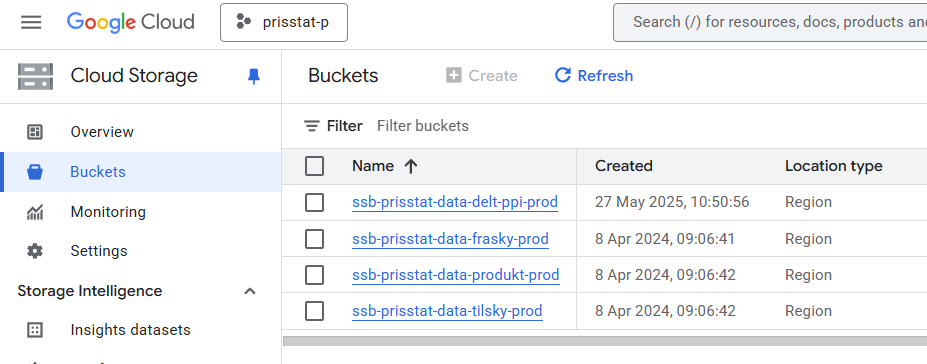
Task: Refresh the buckets list
Action: click(x=594, y=76)
